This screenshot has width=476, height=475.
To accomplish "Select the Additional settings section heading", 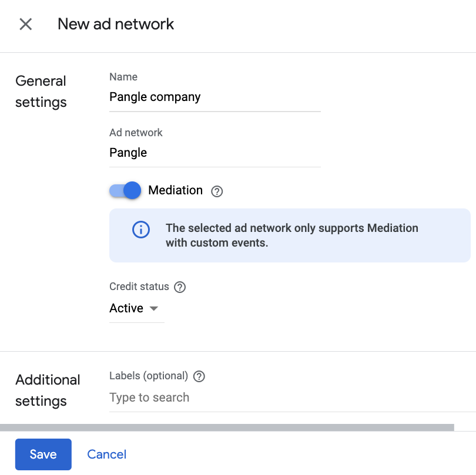I will point(48,390).
